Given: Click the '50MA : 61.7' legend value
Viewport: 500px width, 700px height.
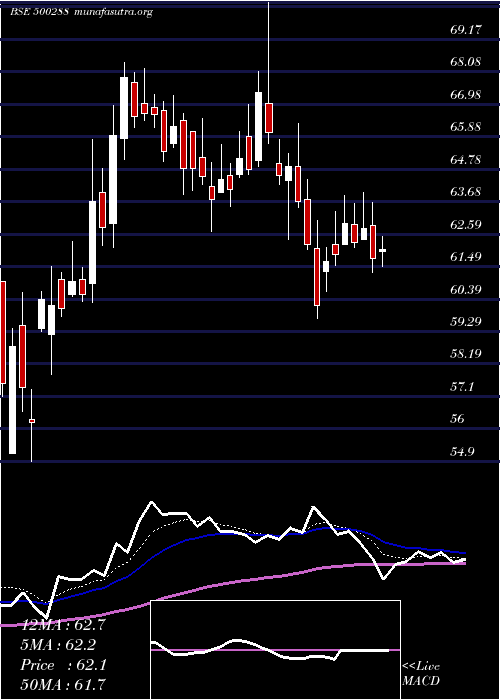Looking at the screenshot, I should (x=63, y=684).
